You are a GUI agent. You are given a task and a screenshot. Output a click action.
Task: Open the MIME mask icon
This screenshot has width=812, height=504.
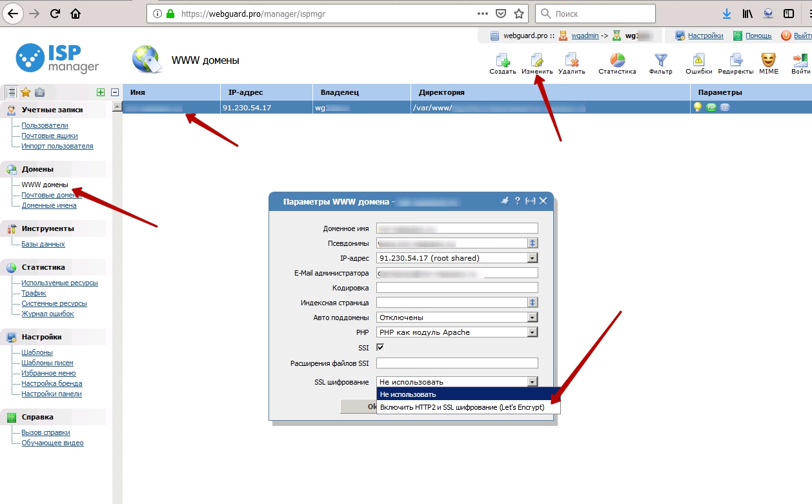tap(768, 61)
